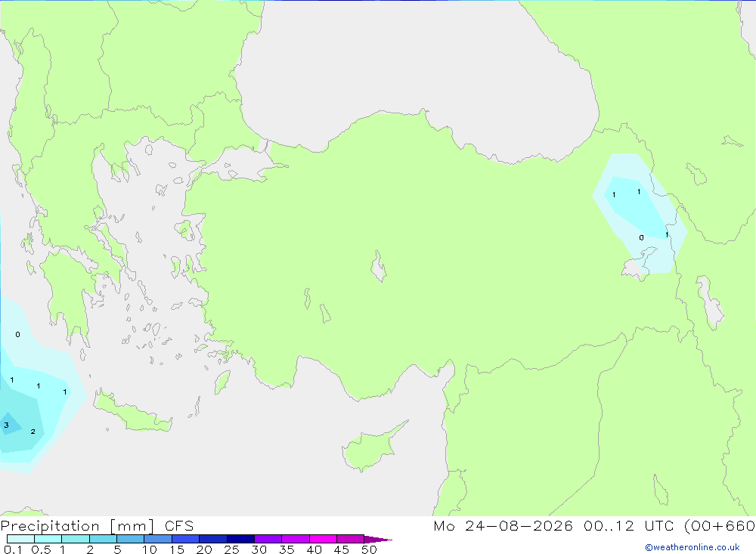This screenshot has height=554, width=756.
Task: Click the 0.1–0.5 mm lightest cyan legend swatch
Action: click(x=20, y=539)
